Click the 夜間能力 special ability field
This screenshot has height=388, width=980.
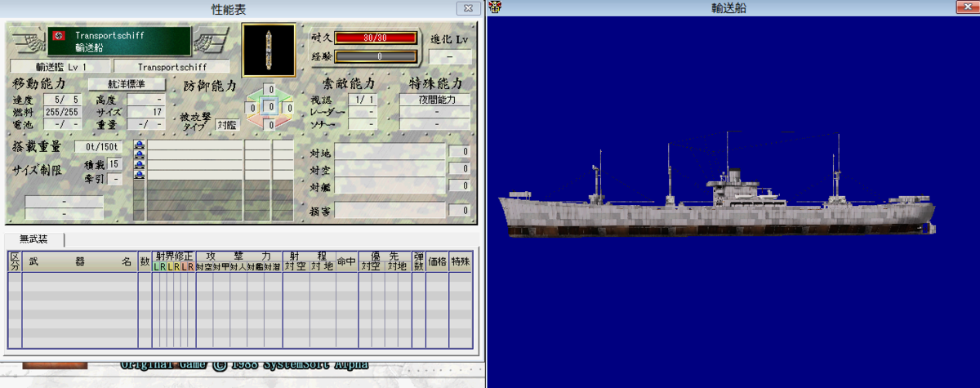click(x=434, y=100)
